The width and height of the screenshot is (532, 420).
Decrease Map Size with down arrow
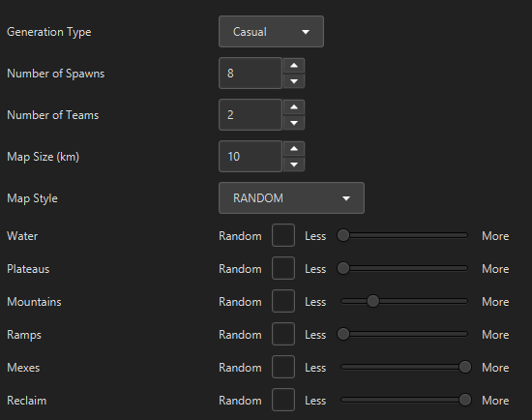coord(294,165)
